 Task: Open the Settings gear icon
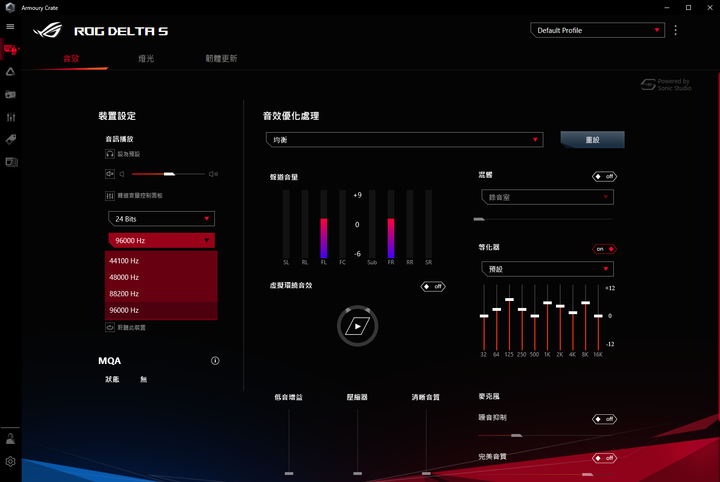(10, 461)
